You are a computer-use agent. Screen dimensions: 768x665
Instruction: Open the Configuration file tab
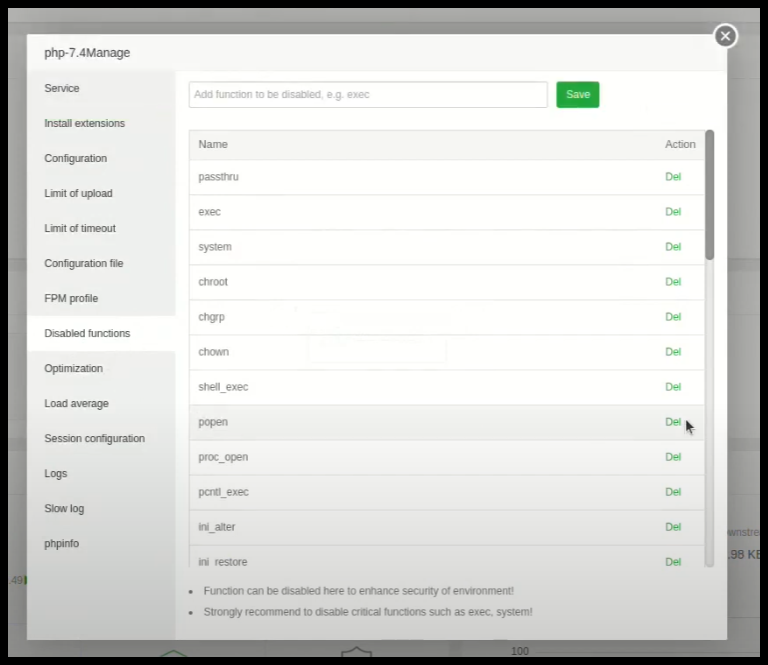click(84, 263)
